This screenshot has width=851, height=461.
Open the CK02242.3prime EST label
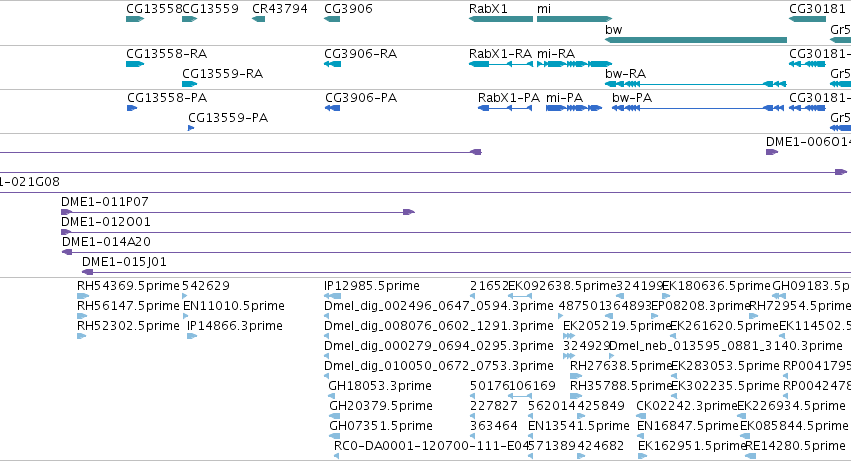pos(687,407)
